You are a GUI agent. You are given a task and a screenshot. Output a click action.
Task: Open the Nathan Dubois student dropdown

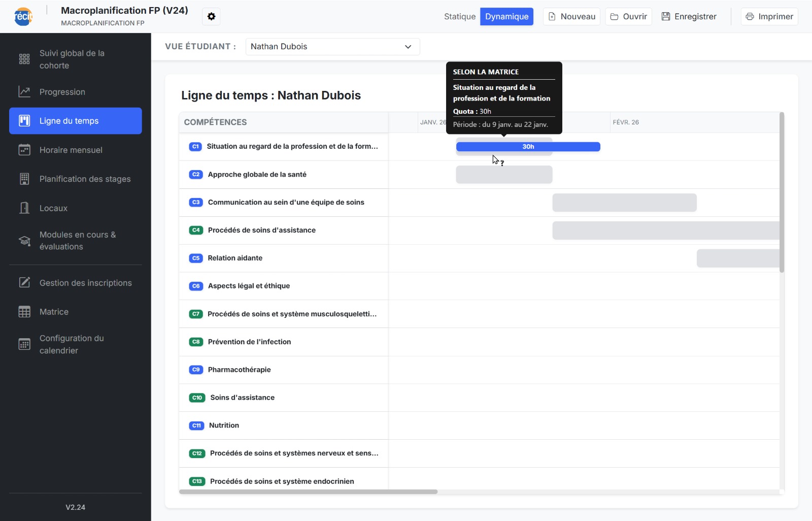[x=332, y=47]
